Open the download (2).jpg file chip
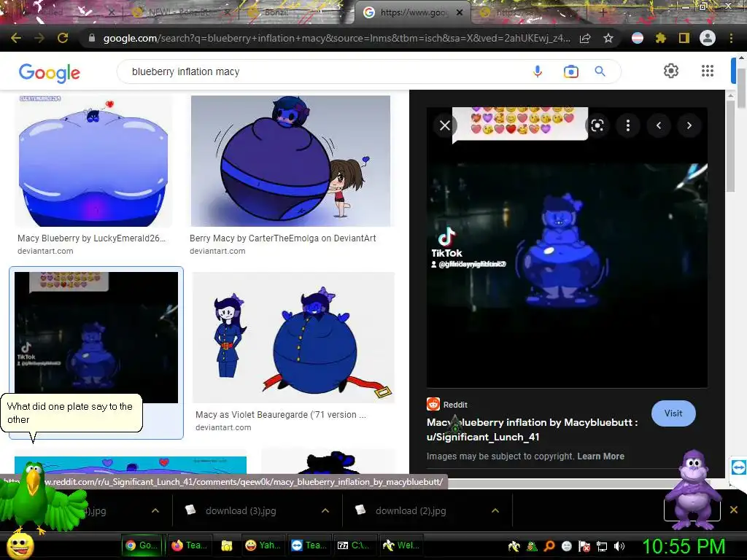 coord(411,510)
